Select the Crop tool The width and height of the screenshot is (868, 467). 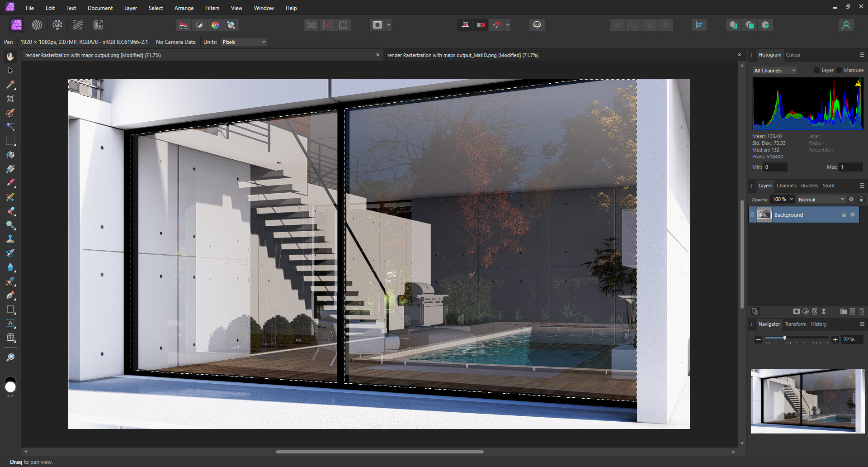10,99
